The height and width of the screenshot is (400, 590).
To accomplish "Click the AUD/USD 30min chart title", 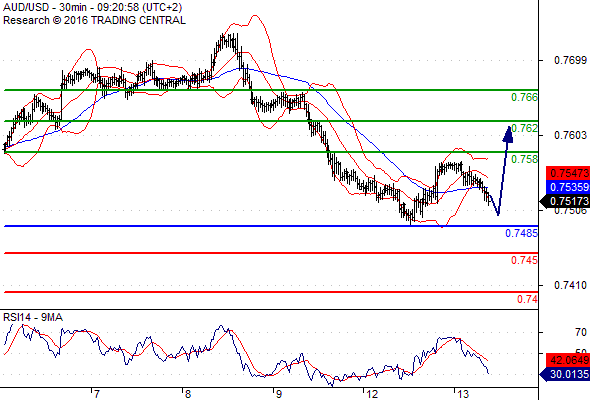I will click(93, 7).
